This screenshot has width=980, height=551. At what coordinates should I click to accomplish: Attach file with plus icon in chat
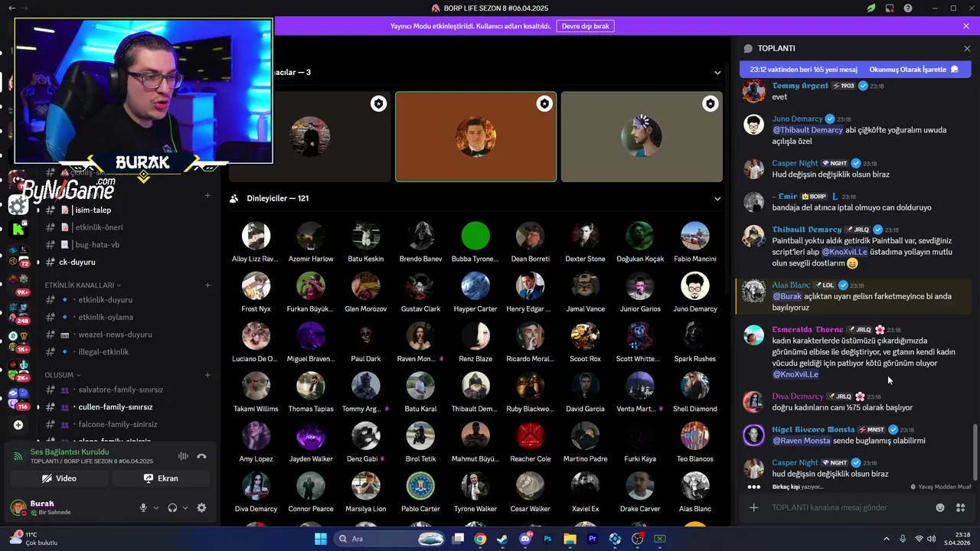pos(754,507)
